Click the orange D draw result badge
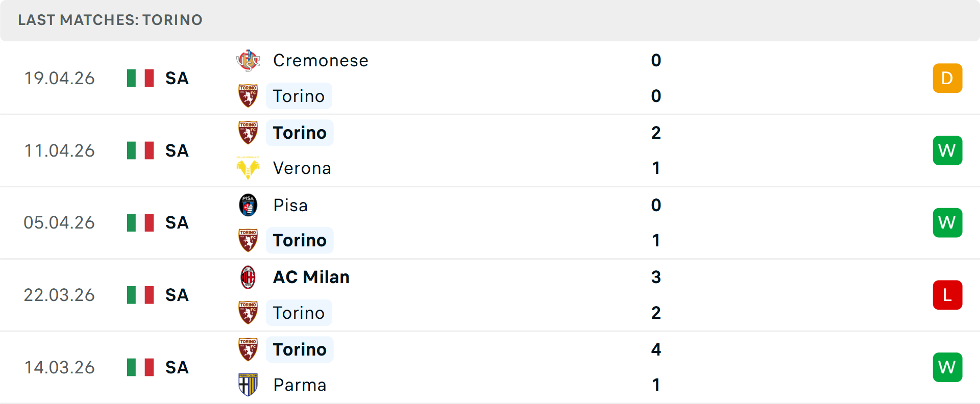Screen dimensions: 980x404 [x=947, y=78]
